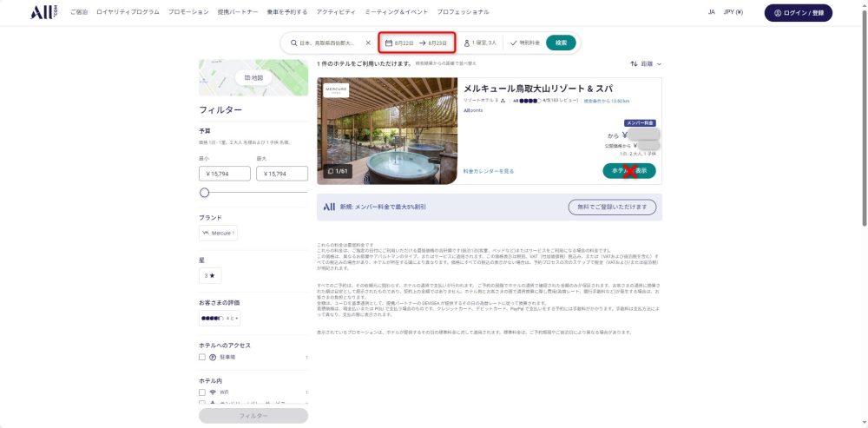The image size is (868, 428).
Task: Click the All points label
Action: (473, 110)
